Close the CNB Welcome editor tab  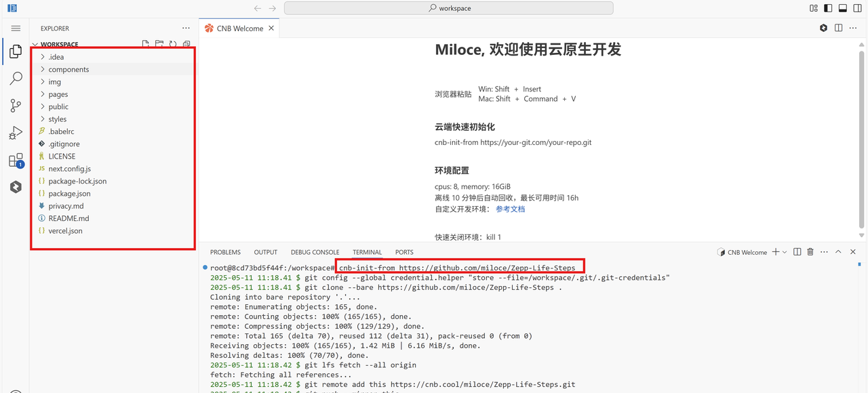(271, 28)
